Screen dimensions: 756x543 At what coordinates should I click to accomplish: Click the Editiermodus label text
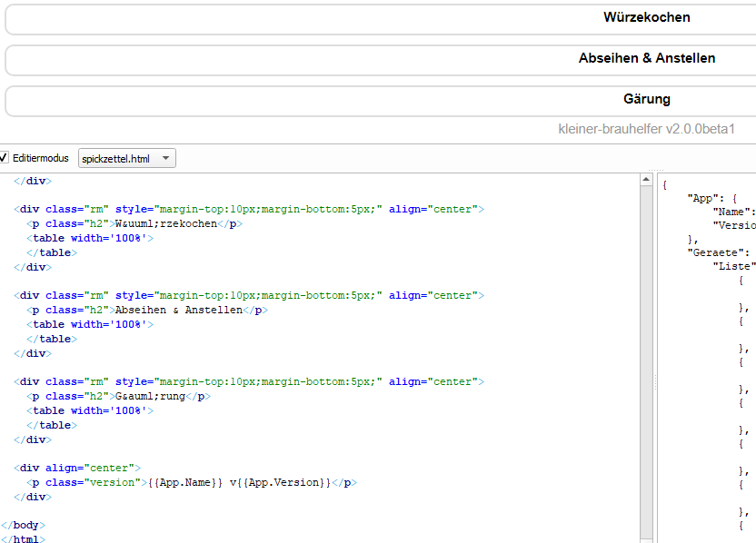tap(41, 158)
